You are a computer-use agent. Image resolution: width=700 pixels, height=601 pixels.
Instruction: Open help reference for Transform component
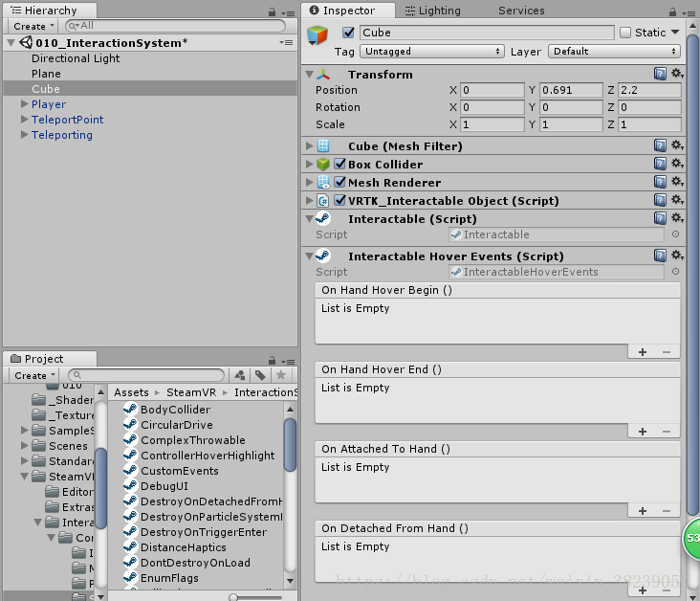click(x=660, y=74)
